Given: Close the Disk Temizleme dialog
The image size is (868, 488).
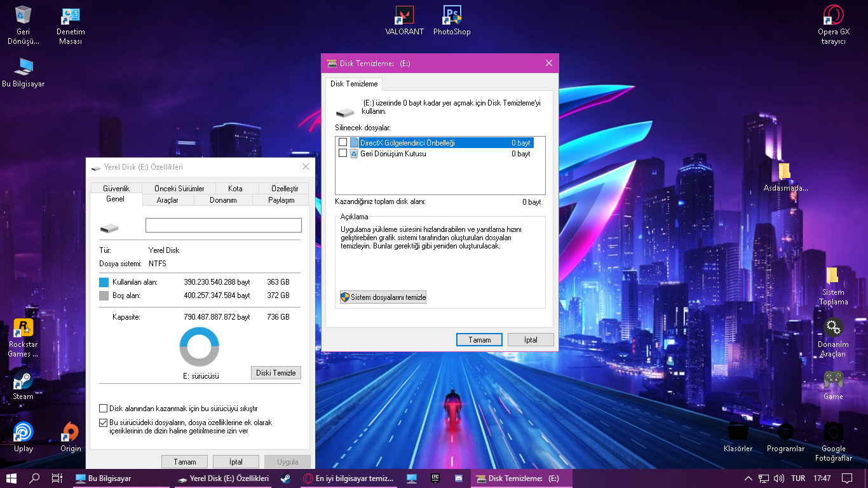Looking at the screenshot, I should [x=549, y=63].
